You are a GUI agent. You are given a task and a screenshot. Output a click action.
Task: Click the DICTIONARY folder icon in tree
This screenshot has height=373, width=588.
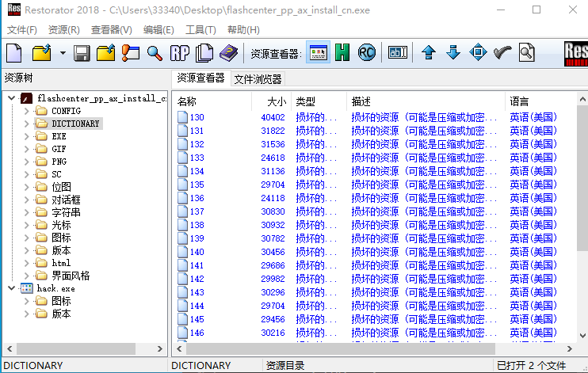42,124
